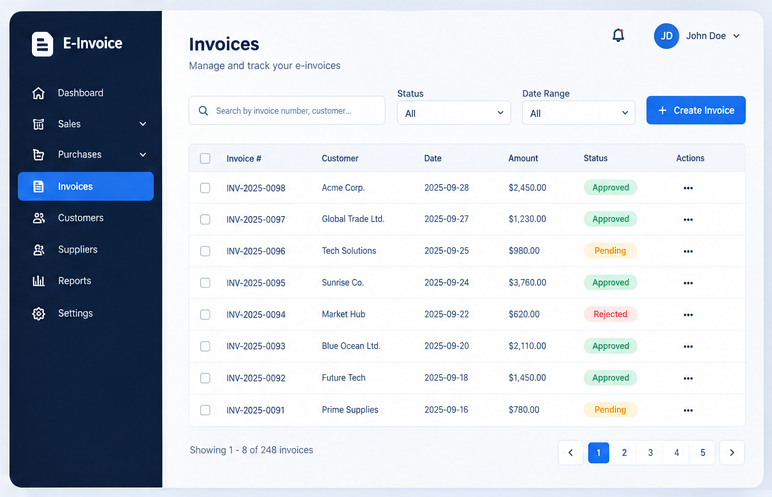Click the E-Invoice logo icon
The width and height of the screenshot is (772, 497).
click(x=42, y=44)
